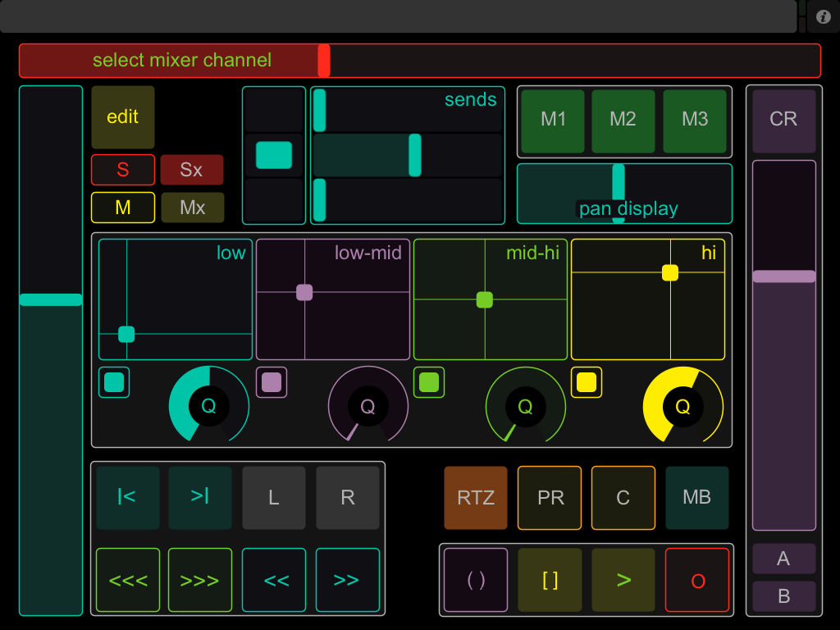Start playback with the > button
Screen dimensions: 840x630
pos(623,580)
